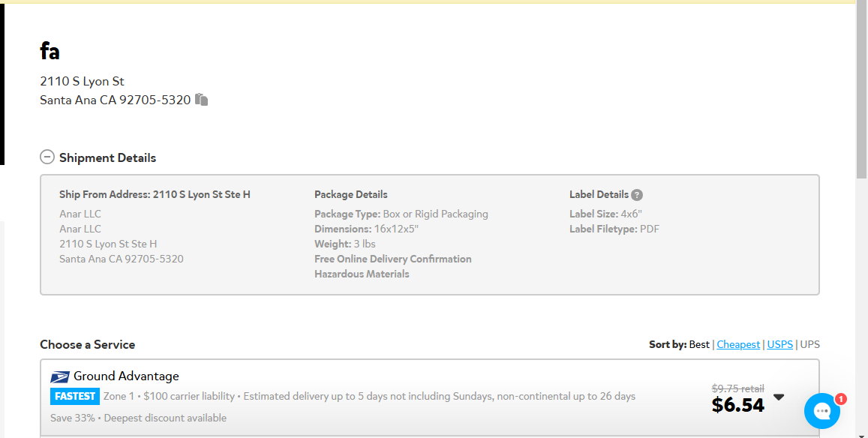The image size is (868, 438).
Task: Copy address using clipboard icon
Action: point(202,100)
